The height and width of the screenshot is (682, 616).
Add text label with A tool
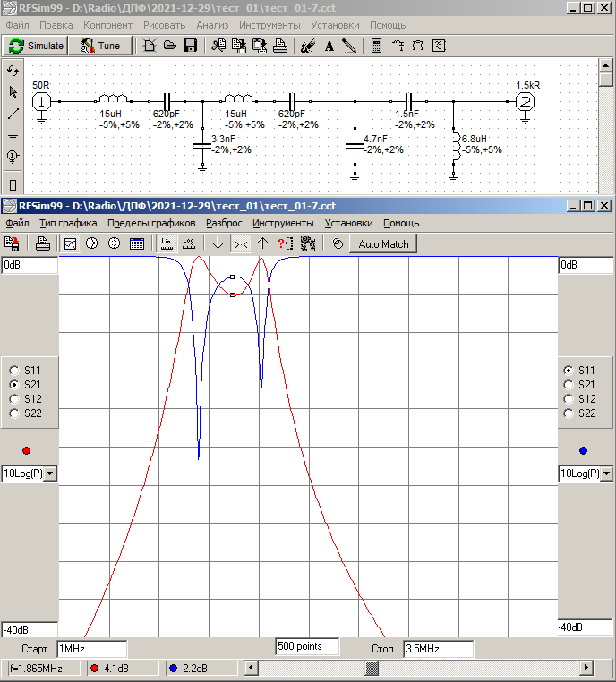click(x=329, y=46)
